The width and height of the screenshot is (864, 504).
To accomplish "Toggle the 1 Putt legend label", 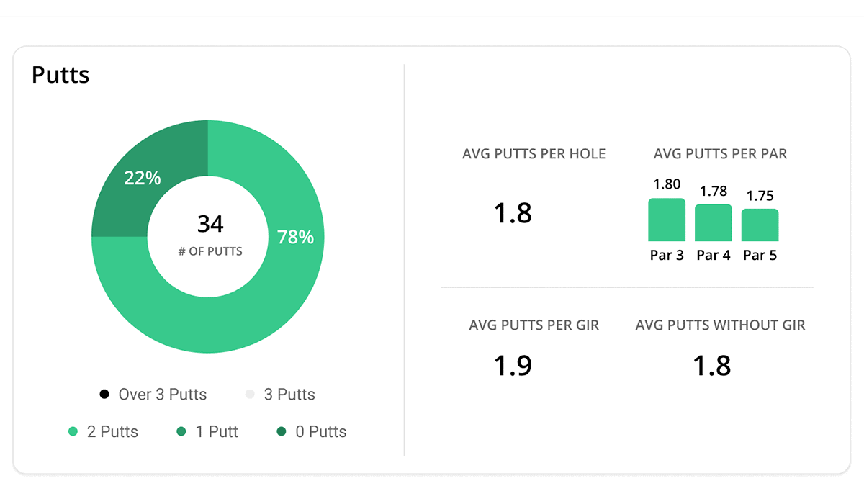I will pos(217,432).
